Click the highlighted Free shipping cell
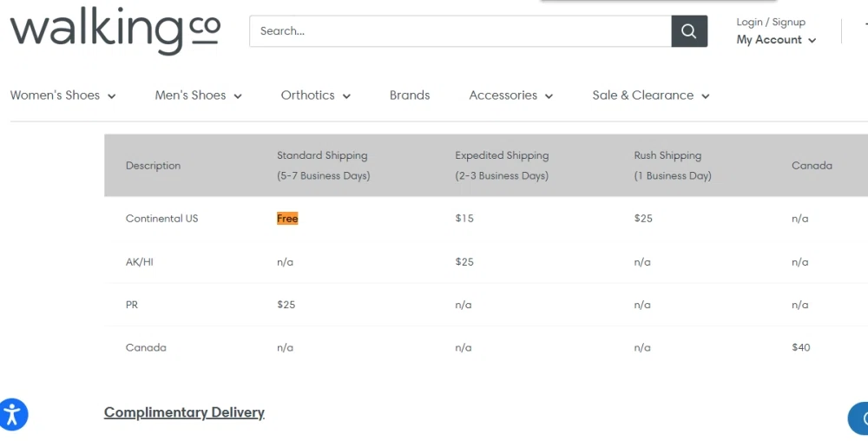 [x=287, y=219]
